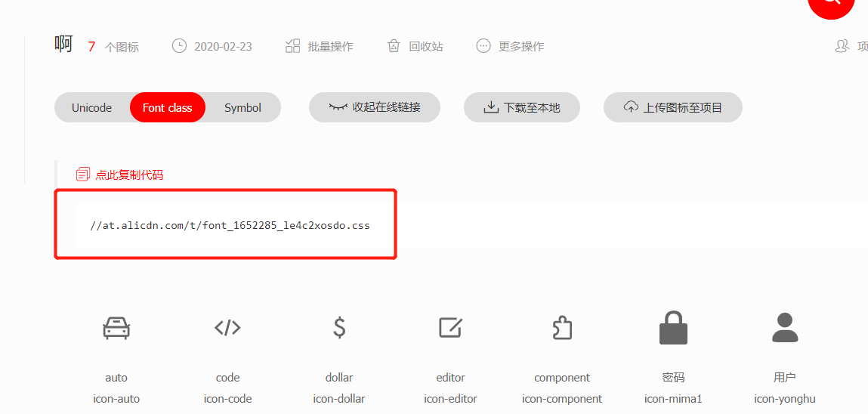
Task: Click the icon-mima1 class name
Action: pyautogui.click(x=673, y=398)
